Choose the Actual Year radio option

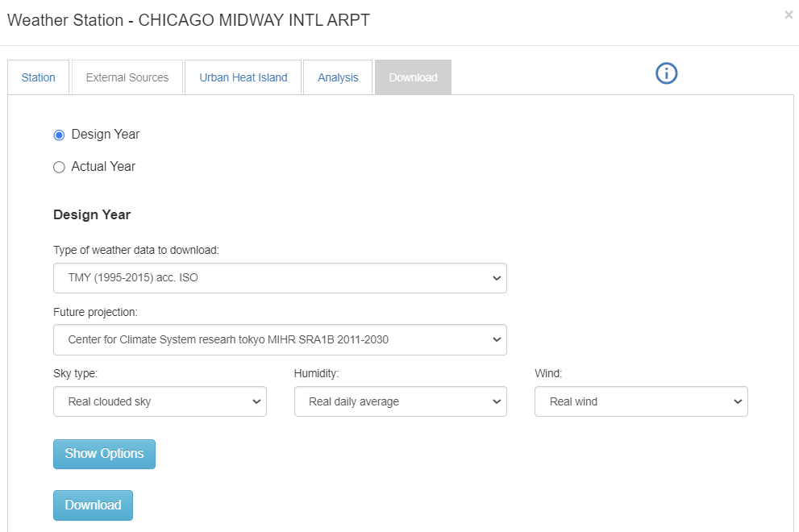point(59,168)
